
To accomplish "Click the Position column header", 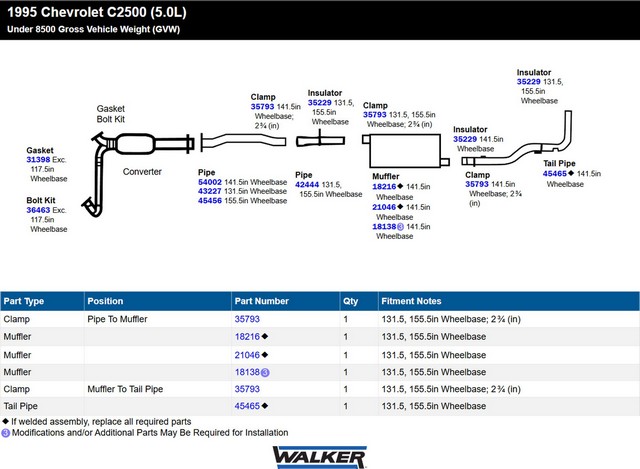I will [158, 301].
